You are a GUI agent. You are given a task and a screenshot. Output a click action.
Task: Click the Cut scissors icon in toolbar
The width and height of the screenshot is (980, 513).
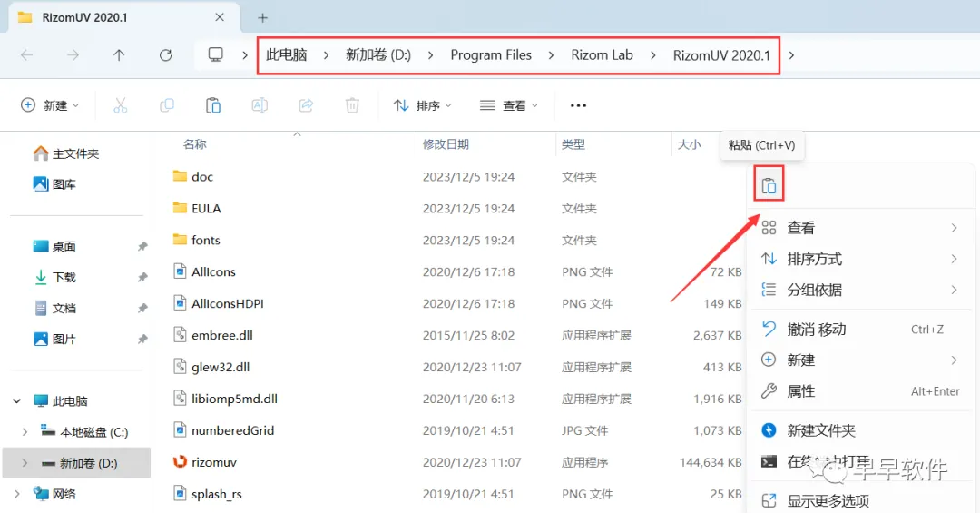[x=120, y=105]
